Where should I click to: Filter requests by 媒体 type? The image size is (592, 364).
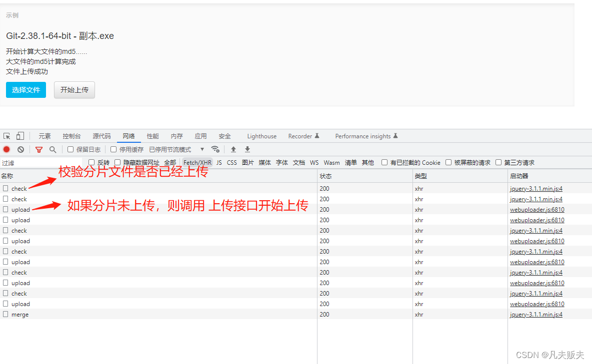coord(264,163)
